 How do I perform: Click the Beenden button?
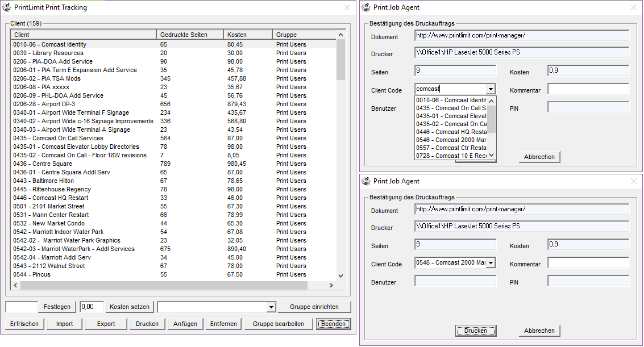334,324
